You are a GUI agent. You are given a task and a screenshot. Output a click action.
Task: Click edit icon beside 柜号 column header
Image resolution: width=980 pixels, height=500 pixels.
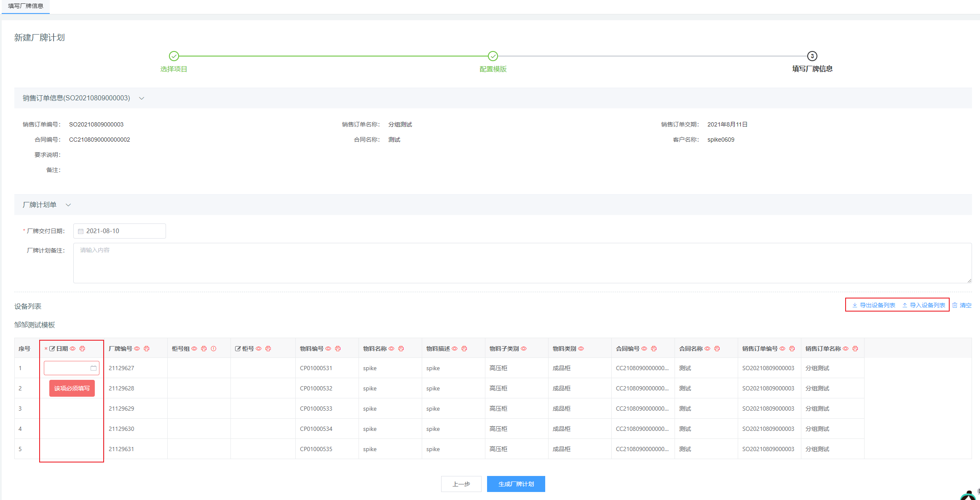238,349
